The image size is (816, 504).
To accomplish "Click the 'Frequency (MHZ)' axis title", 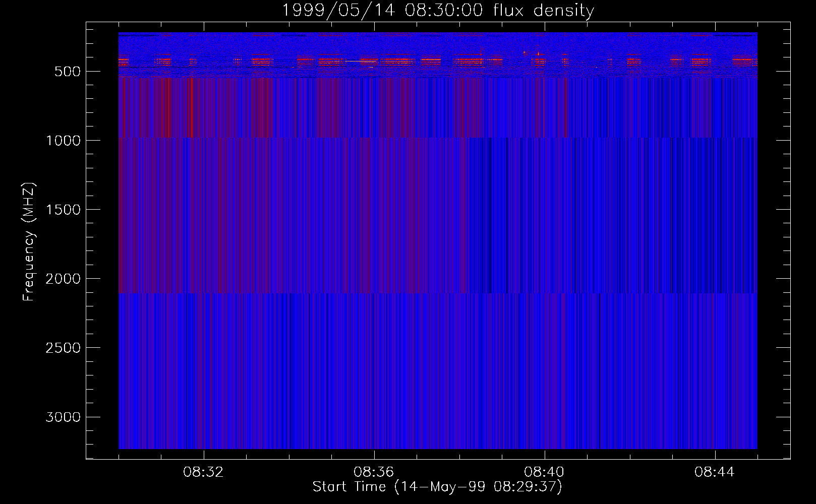I will coord(29,242).
